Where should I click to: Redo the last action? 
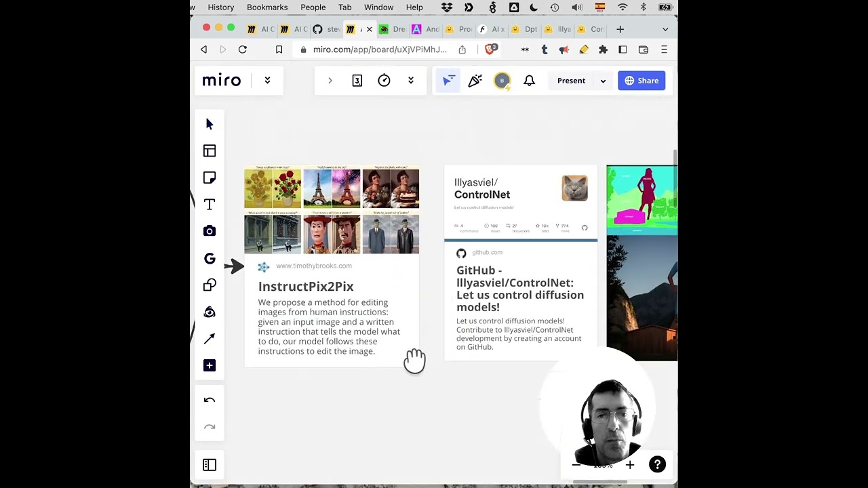(210, 427)
